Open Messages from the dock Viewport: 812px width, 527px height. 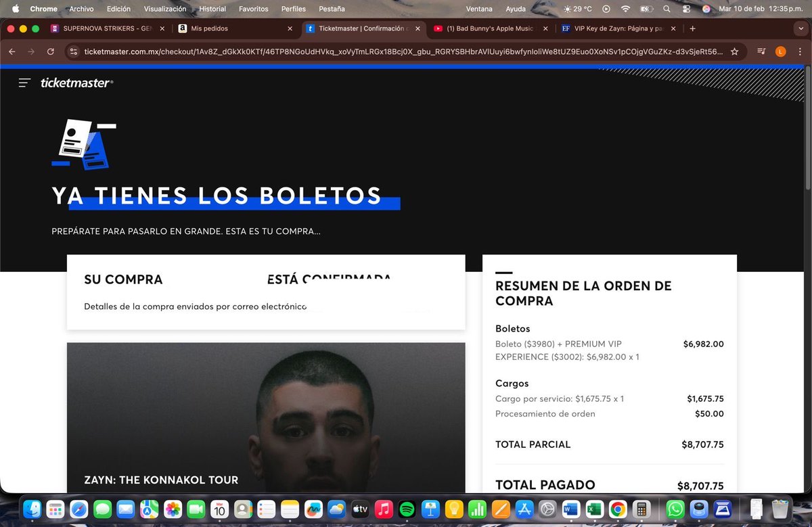[103, 509]
